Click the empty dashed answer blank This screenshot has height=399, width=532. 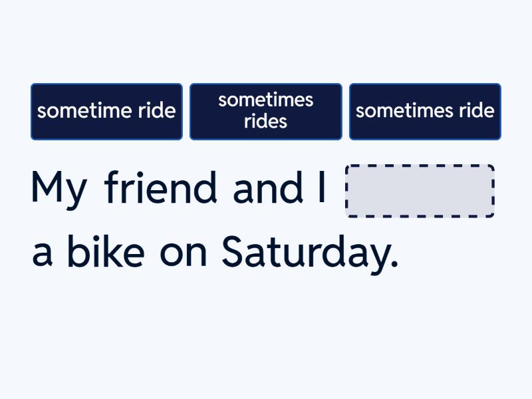pos(420,191)
